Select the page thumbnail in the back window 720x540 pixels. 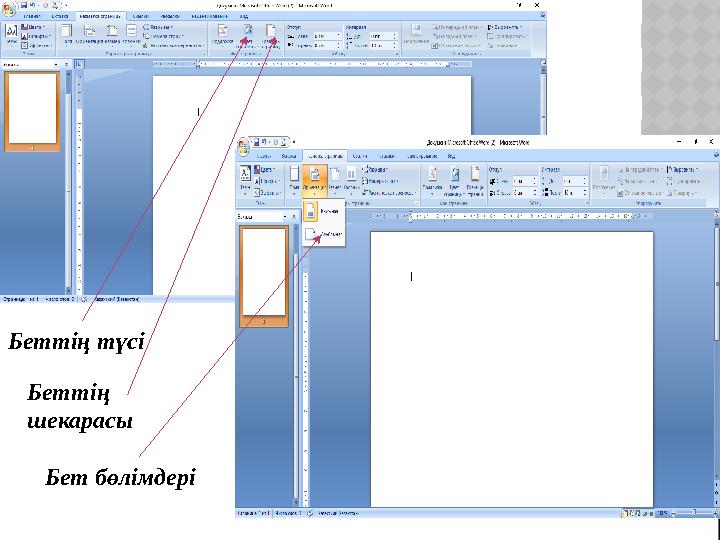coord(32,112)
